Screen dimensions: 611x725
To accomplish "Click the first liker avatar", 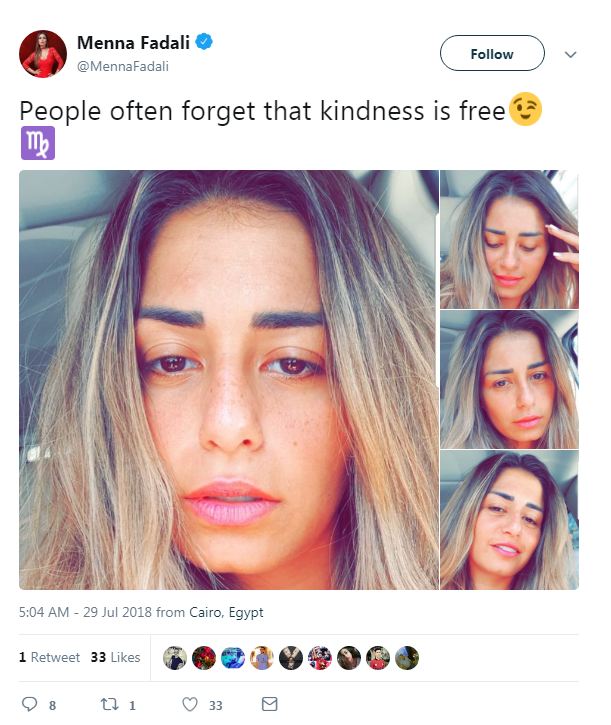I will 175,658.
